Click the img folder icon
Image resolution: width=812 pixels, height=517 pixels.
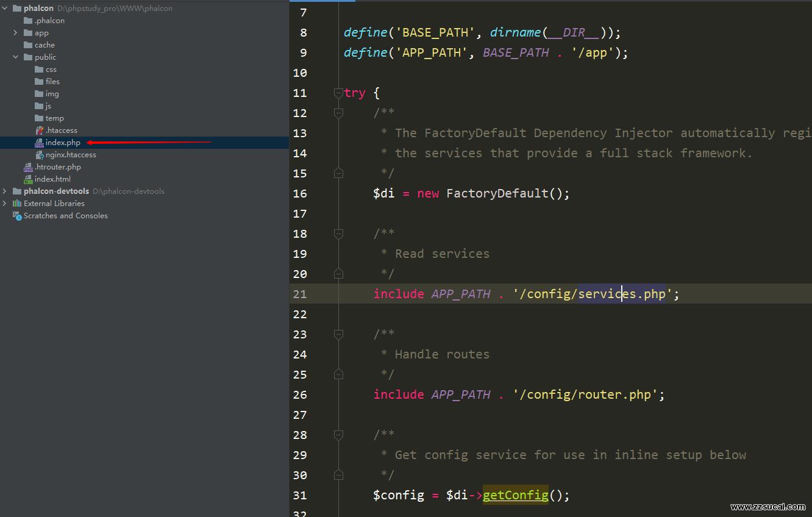pyautogui.click(x=39, y=94)
